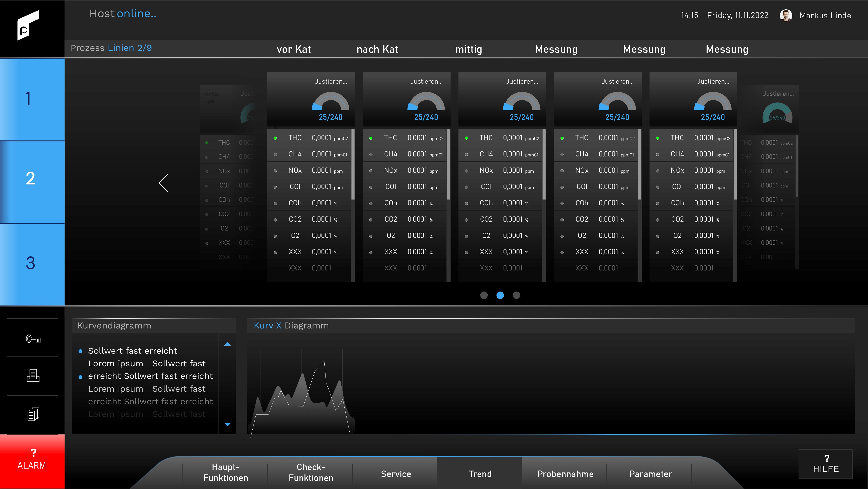868x489 pixels.
Task: Open the stacked documents icon
Action: point(33,414)
